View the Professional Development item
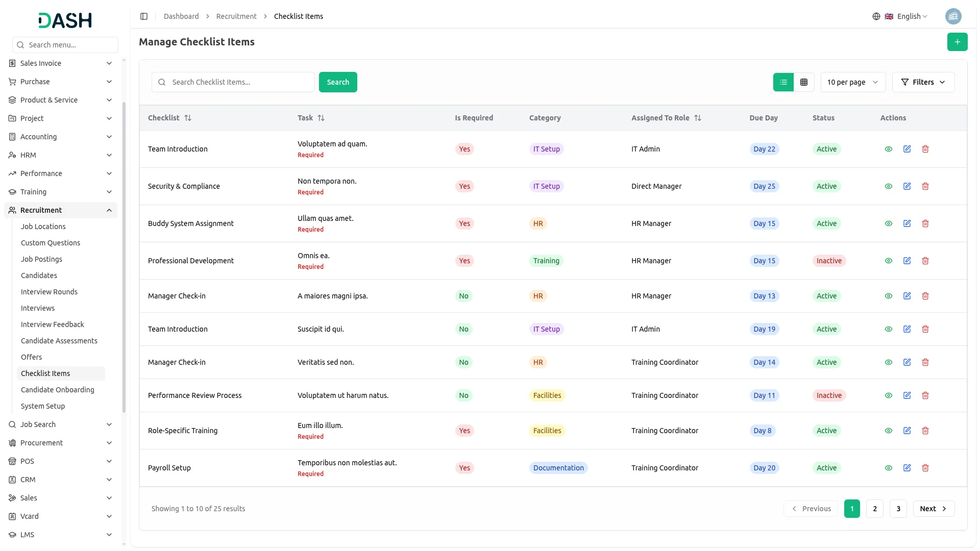The image size is (980, 551). tap(889, 261)
